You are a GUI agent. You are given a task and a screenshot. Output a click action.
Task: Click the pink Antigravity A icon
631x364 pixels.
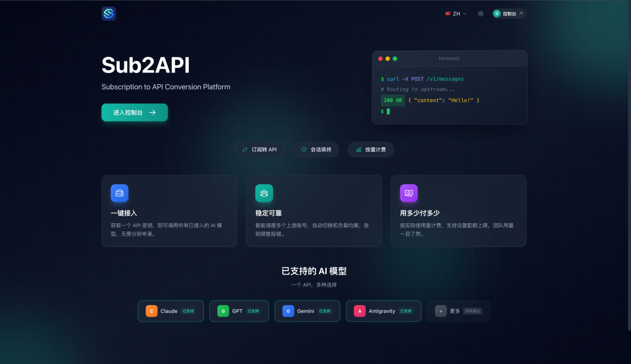pyautogui.click(x=359, y=311)
